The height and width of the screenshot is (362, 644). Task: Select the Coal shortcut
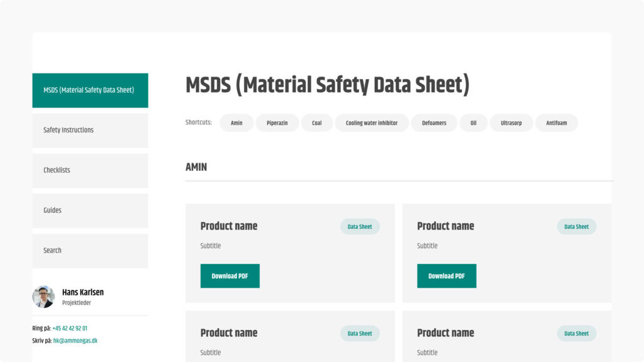(x=317, y=123)
